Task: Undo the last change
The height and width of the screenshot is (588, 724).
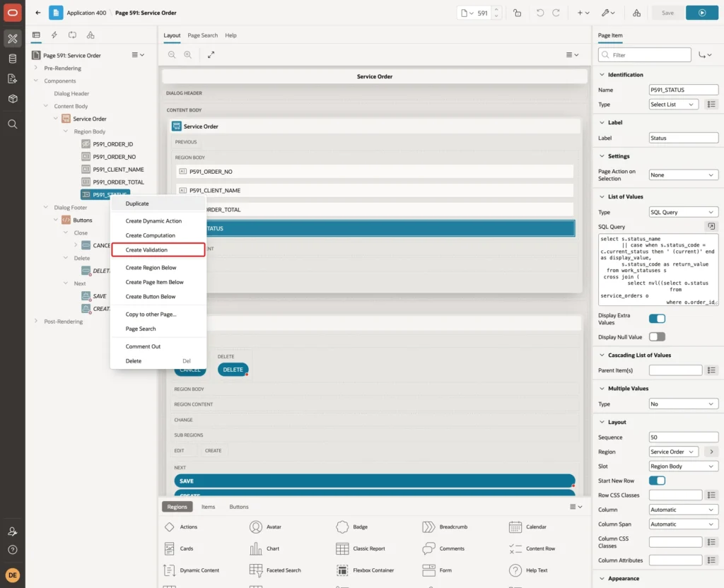Action: click(539, 13)
